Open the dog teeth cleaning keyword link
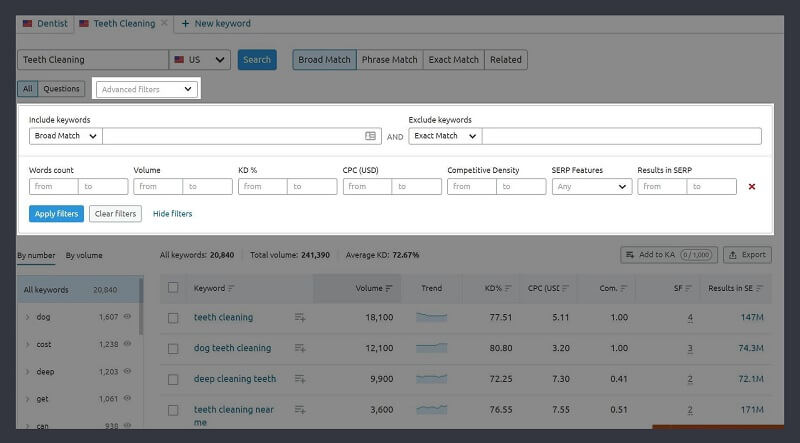The width and height of the screenshot is (800, 443). coord(233,348)
